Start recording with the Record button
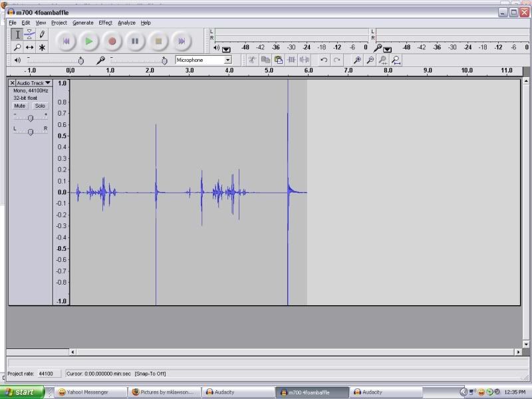 click(112, 41)
